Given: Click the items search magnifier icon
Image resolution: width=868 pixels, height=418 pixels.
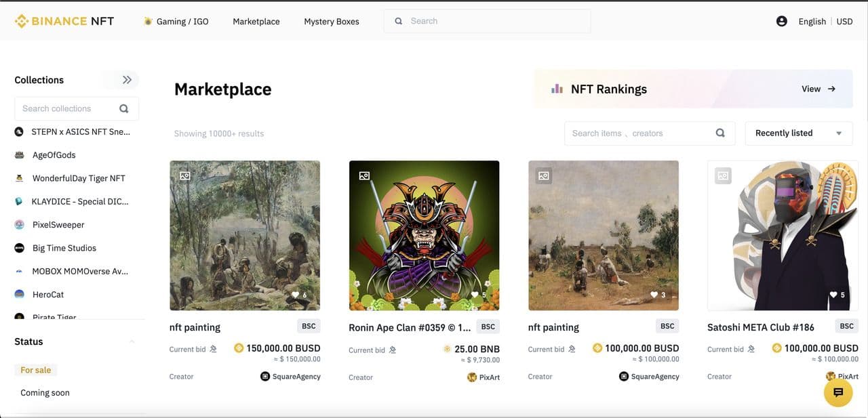Looking at the screenshot, I should pyautogui.click(x=720, y=133).
